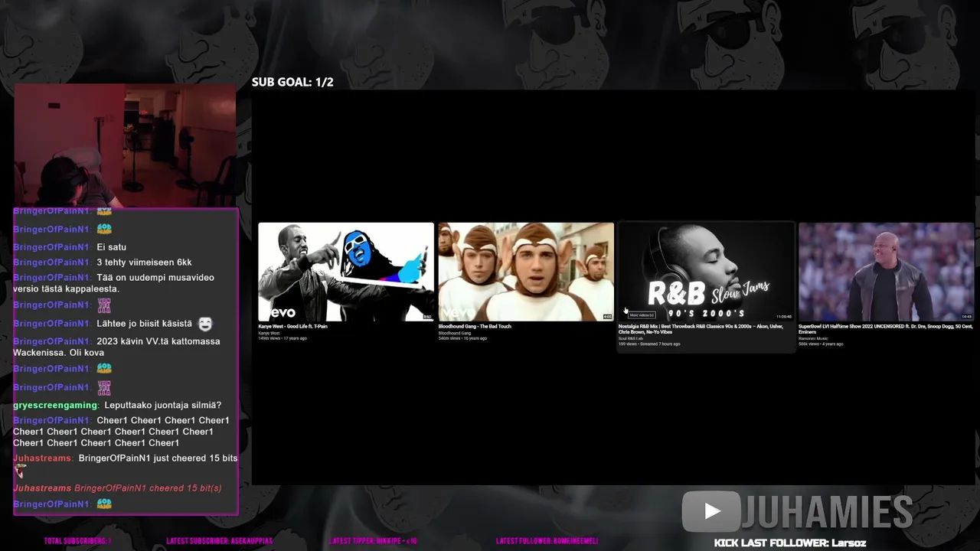This screenshot has height=551, width=980.
Task: Click the message 'Lähtee jo biisit käsistä'
Action: pyautogui.click(x=145, y=324)
